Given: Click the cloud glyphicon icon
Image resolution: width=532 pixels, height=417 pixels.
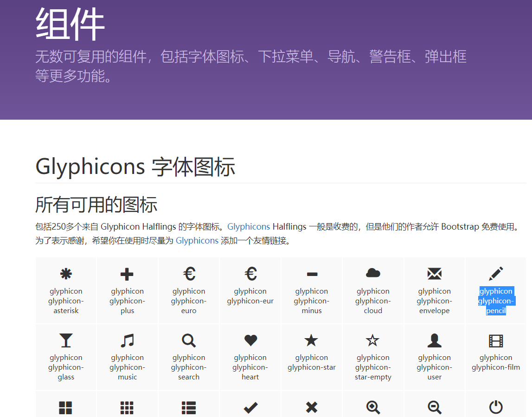Looking at the screenshot, I should pyautogui.click(x=373, y=273).
